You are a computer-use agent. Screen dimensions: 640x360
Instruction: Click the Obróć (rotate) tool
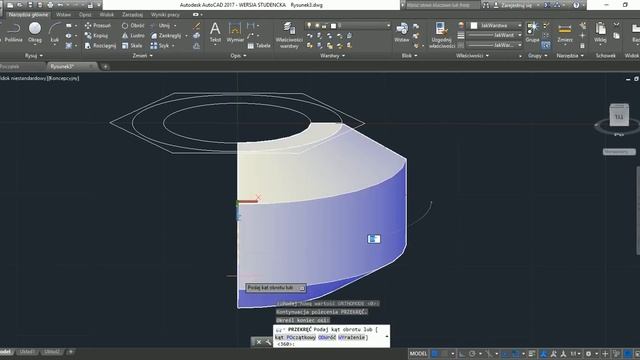click(133, 25)
